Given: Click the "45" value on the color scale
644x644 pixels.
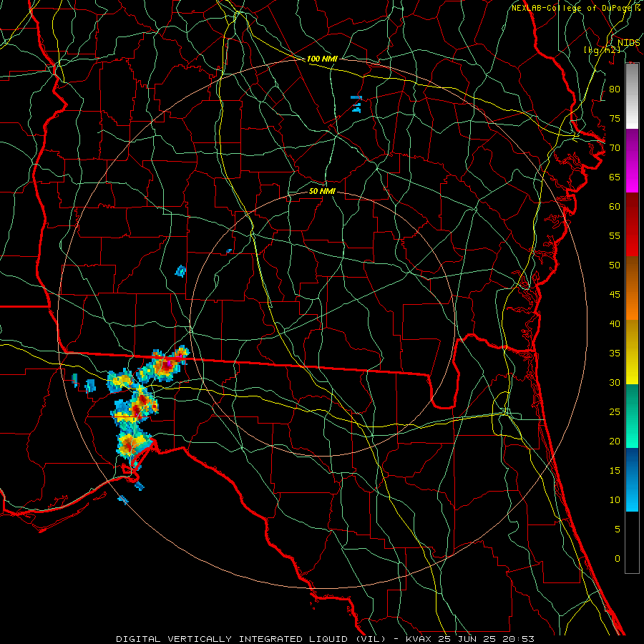Looking at the screenshot, I should (x=615, y=295).
